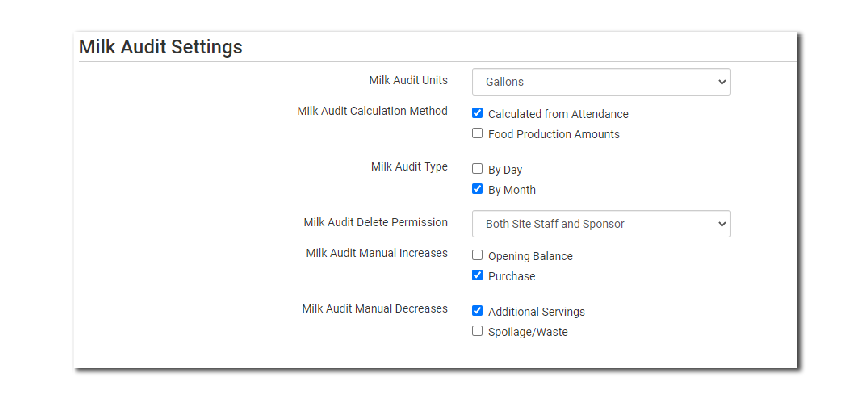The height and width of the screenshot is (410, 868).
Task: Tick the Spoilage/Waste checkbox
Action: point(477,331)
